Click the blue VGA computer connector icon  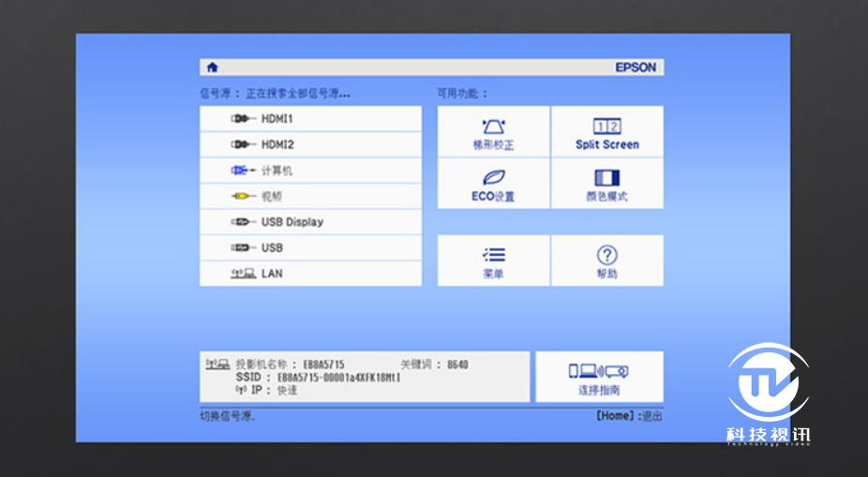pyautogui.click(x=244, y=171)
